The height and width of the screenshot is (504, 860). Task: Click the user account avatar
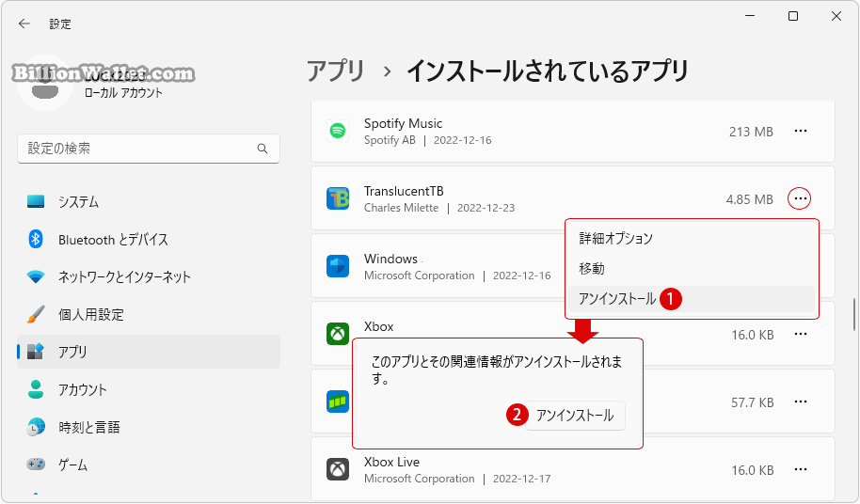(45, 84)
